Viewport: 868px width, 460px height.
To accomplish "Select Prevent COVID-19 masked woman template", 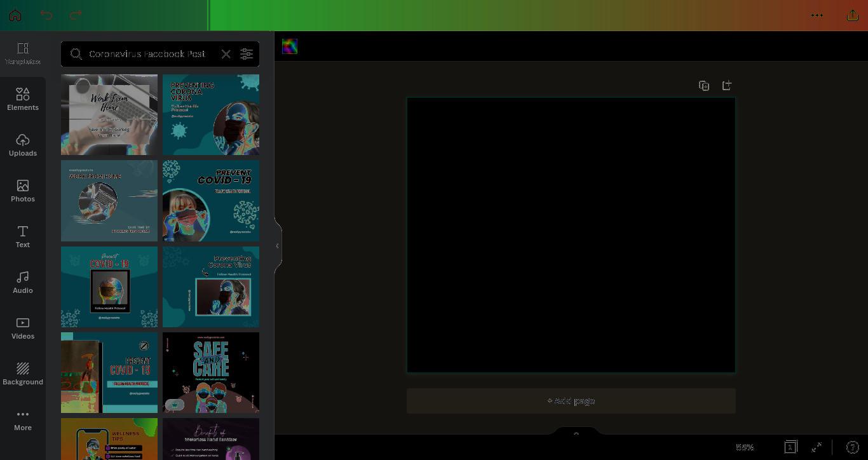I will (x=211, y=201).
